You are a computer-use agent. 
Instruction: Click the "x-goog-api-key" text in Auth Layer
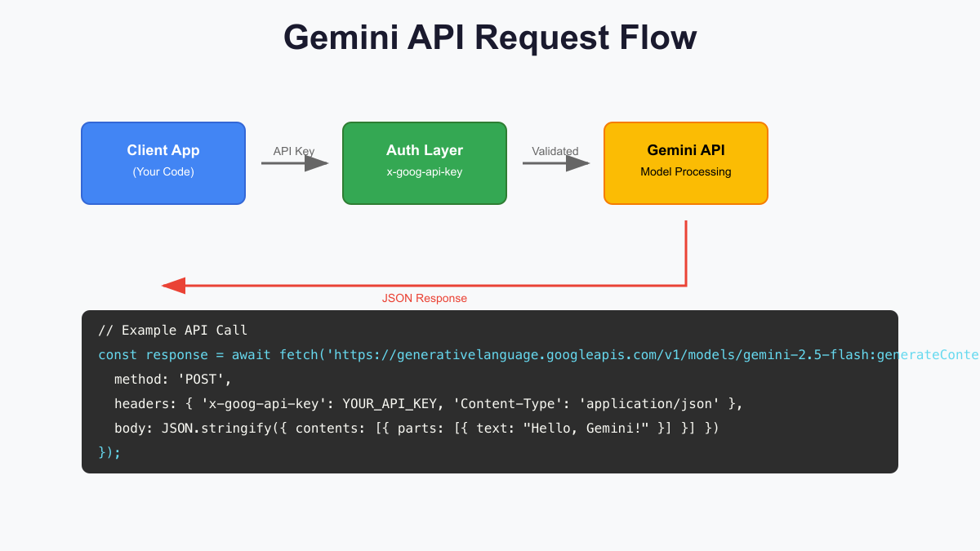point(425,172)
